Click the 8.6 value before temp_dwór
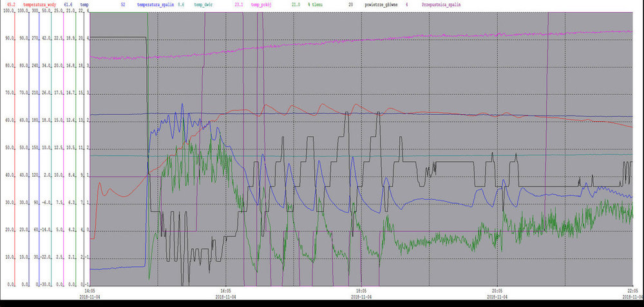 [x=181, y=5]
